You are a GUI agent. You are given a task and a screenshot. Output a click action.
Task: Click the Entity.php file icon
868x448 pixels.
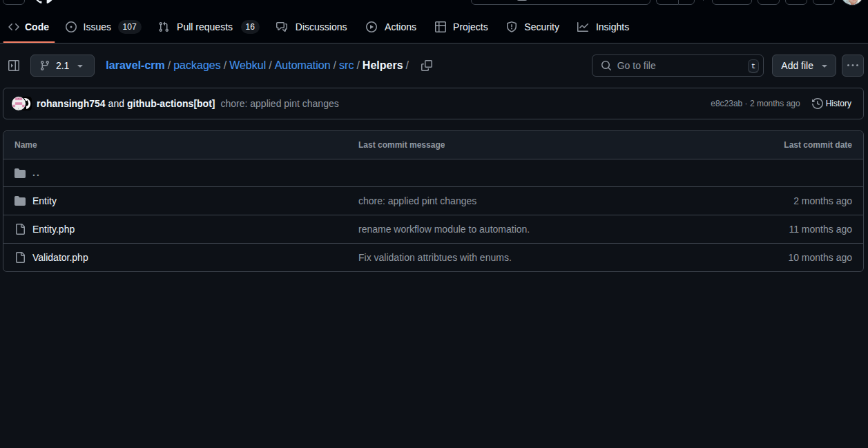[20, 229]
